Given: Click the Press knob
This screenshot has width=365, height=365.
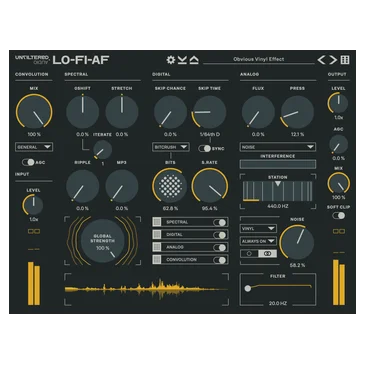Looking at the screenshot, I should [x=297, y=112].
